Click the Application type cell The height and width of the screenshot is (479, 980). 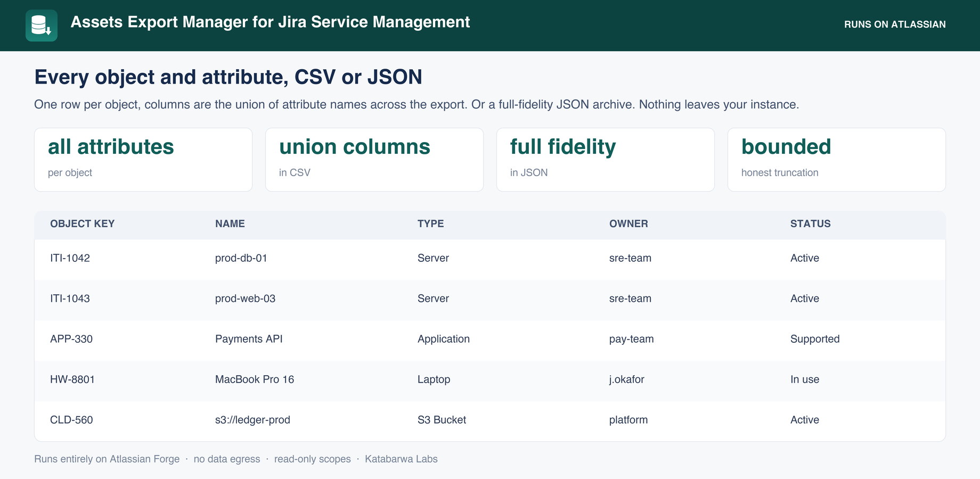[x=444, y=339]
